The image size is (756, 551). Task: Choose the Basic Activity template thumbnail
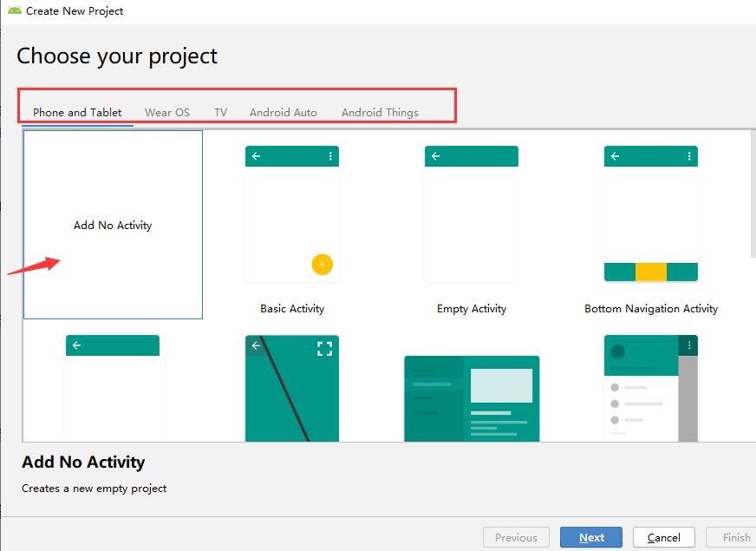tap(292, 213)
